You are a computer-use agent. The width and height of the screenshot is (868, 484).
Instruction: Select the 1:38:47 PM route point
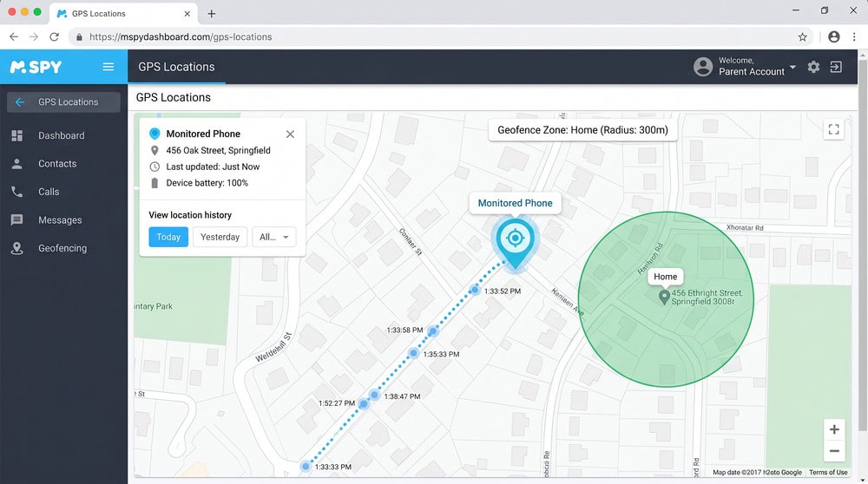tap(375, 395)
